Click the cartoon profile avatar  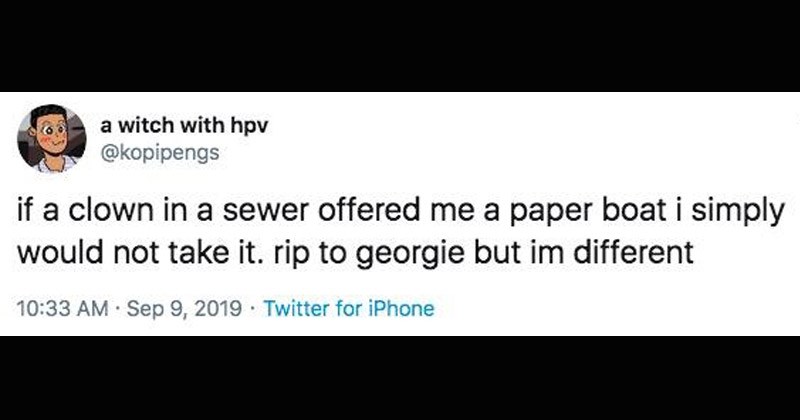50,136
